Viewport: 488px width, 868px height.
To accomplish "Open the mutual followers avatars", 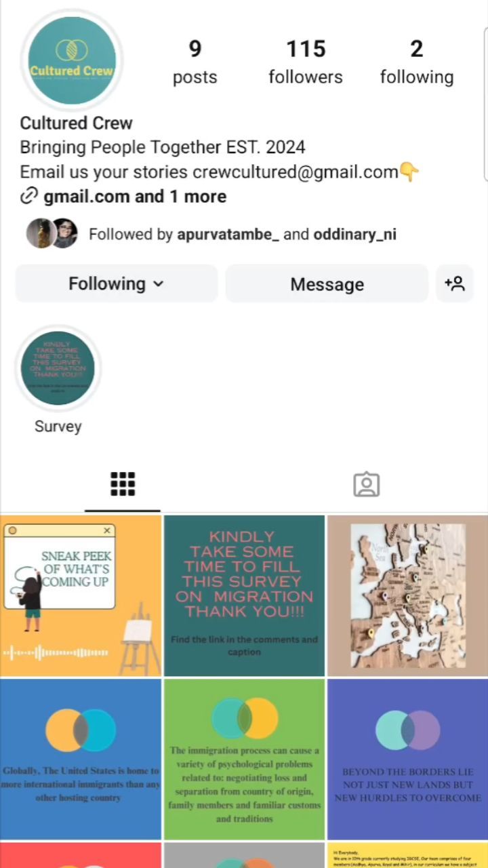I will 52,234.
